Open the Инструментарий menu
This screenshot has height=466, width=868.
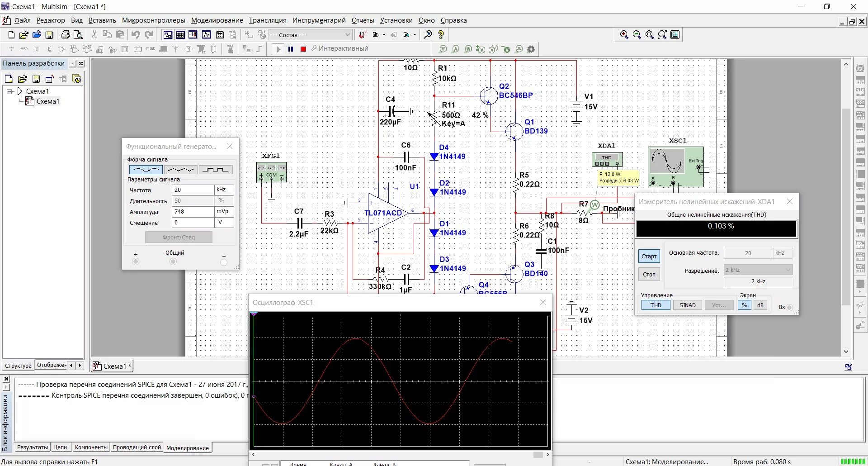[319, 20]
